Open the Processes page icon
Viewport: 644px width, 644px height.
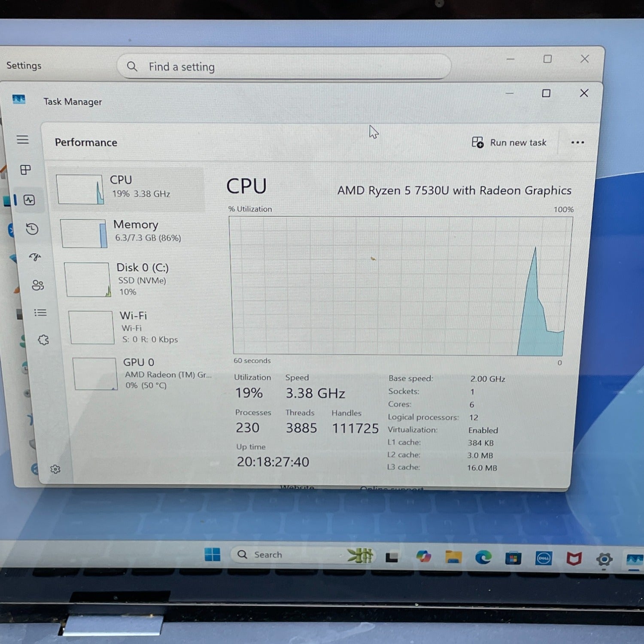click(26, 170)
